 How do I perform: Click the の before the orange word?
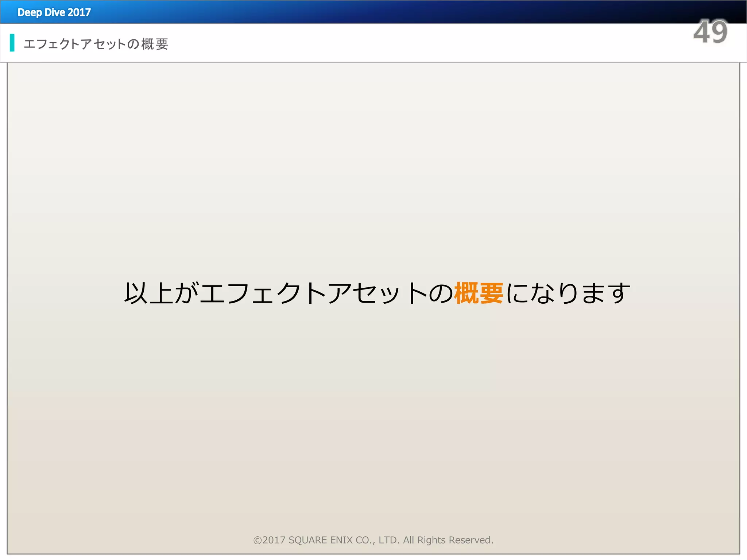pos(441,293)
